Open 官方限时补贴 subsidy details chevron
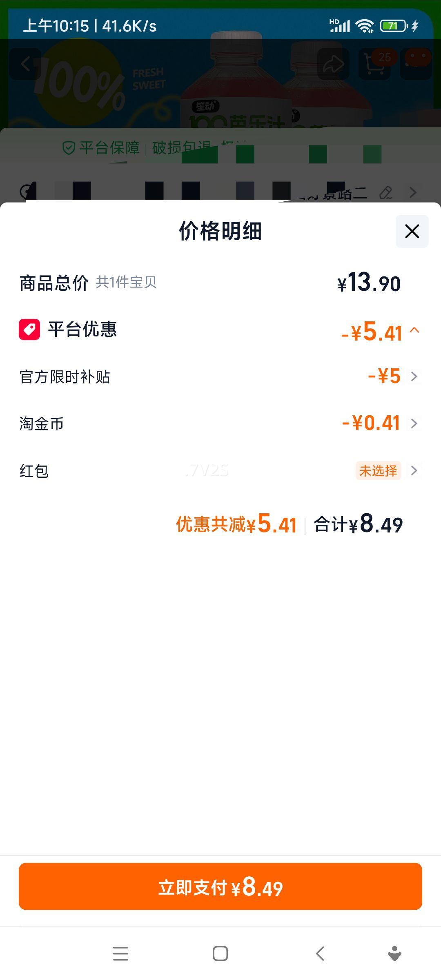Viewport: 441px width, 980px height. tap(414, 376)
